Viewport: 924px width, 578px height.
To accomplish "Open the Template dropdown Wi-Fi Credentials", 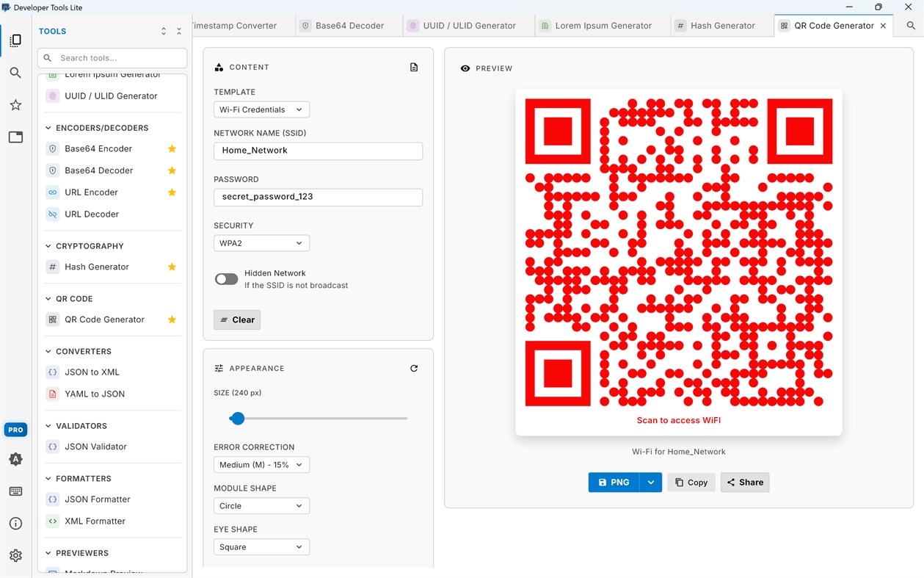I will pos(261,109).
